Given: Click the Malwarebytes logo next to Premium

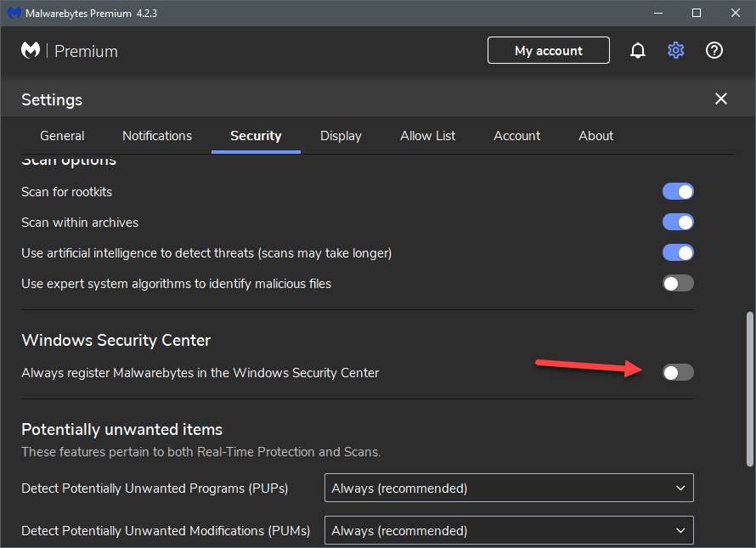Looking at the screenshot, I should pyautogui.click(x=31, y=50).
